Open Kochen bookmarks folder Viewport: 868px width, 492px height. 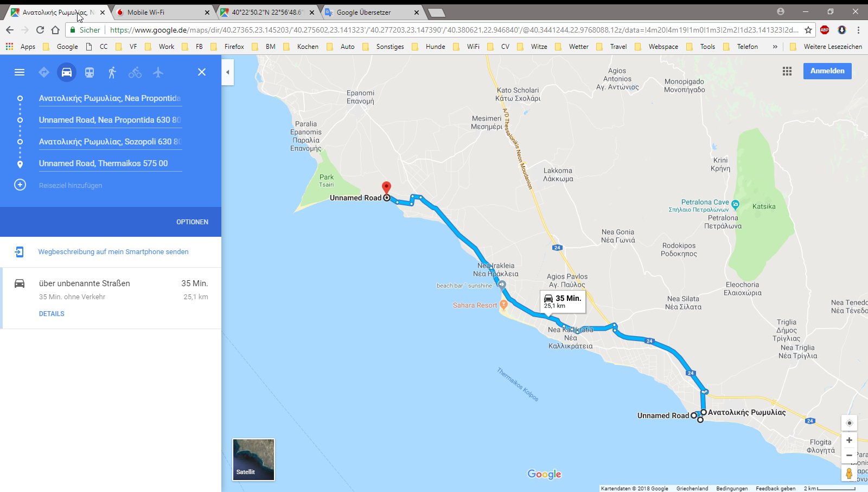click(x=301, y=47)
